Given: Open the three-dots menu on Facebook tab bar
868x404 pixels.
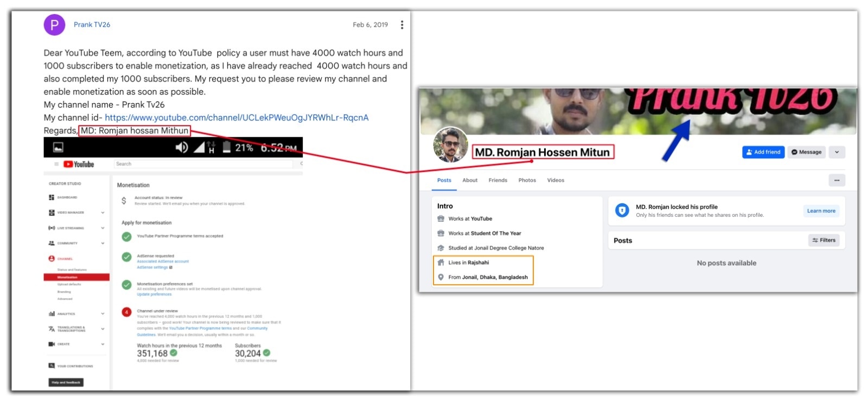Looking at the screenshot, I should coord(837,181).
